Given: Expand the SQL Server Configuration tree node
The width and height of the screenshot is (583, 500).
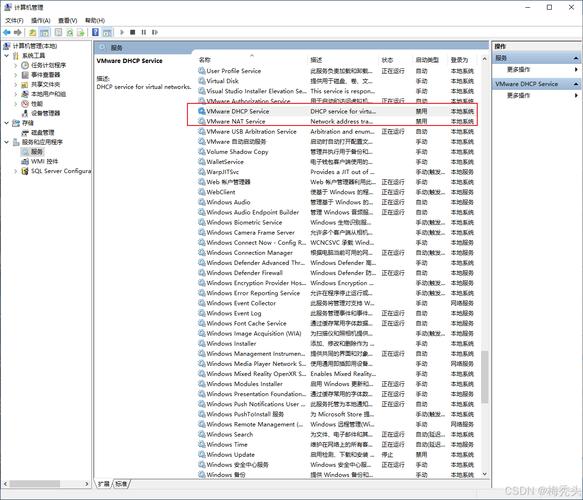Looking at the screenshot, I should coord(16,171).
